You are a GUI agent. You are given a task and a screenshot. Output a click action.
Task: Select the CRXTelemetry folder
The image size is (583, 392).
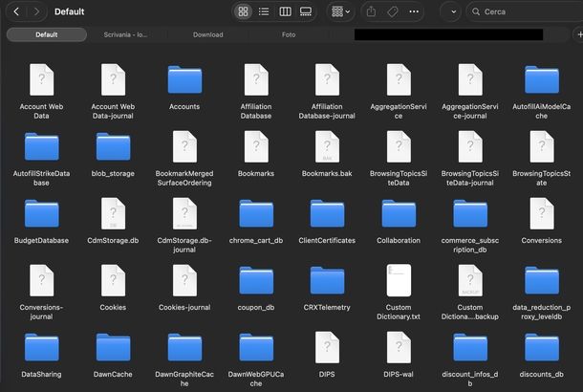(327, 288)
